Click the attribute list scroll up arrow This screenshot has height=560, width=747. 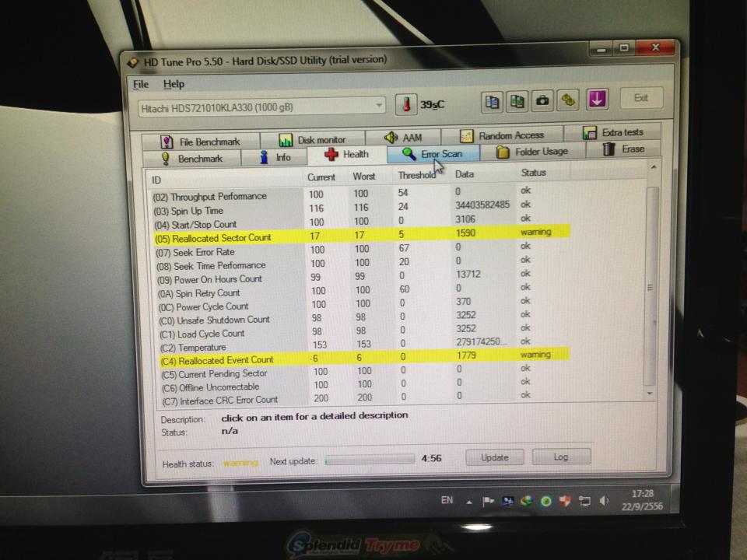[x=654, y=167]
